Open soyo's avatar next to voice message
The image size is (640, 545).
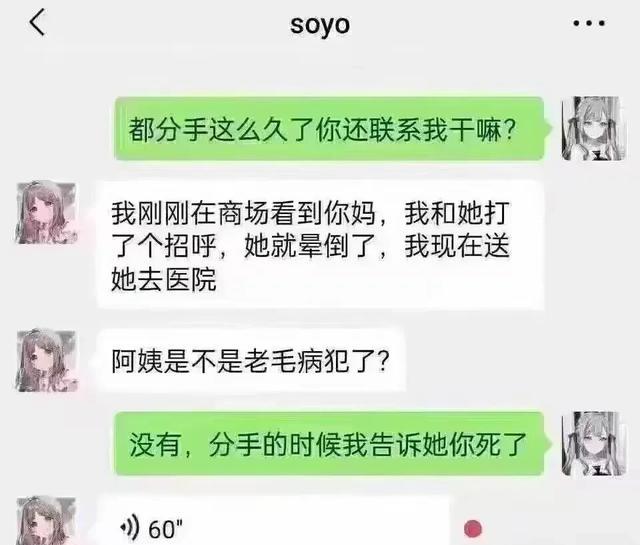pos(46,521)
